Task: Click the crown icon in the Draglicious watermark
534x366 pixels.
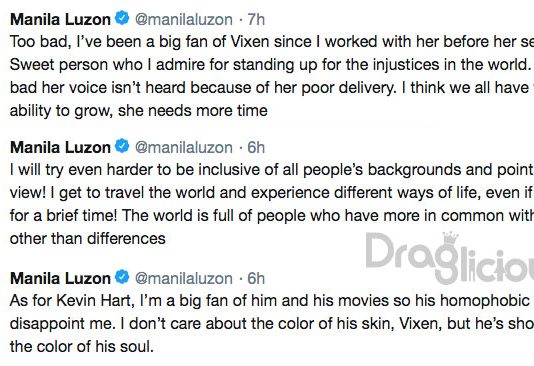Action: pos(450,238)
